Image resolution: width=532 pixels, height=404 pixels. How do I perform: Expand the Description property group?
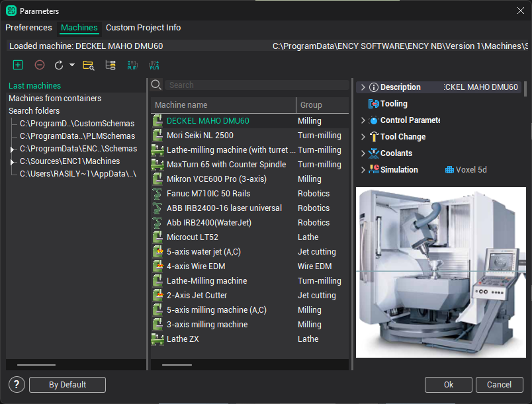[x=363, y=87]
